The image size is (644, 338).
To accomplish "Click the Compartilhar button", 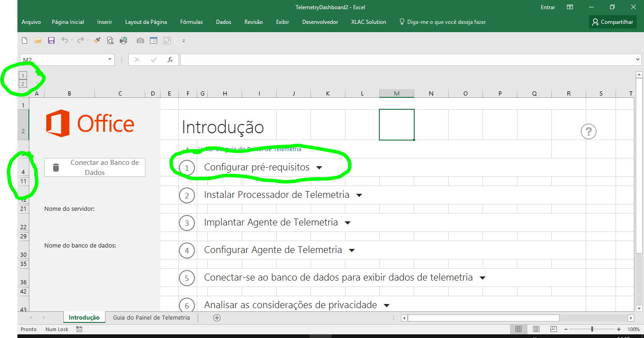I will [613, 22].
